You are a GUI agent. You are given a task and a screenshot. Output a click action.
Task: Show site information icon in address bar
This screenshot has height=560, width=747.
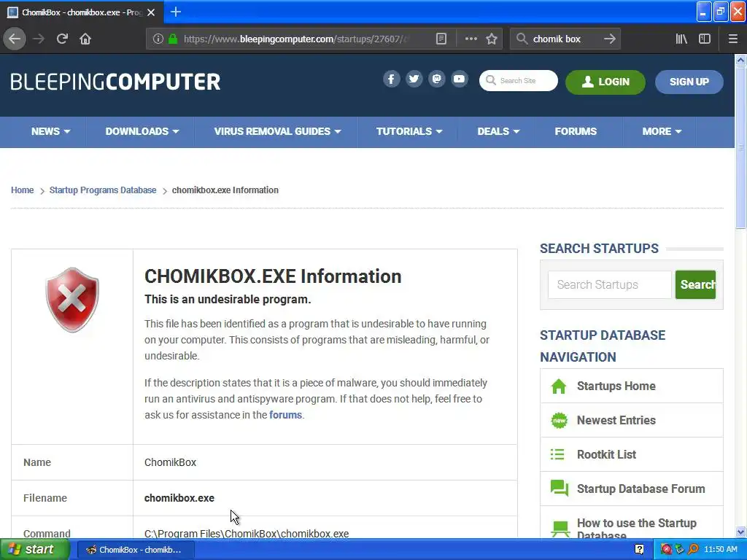pyautogui.click(x=158, y=39)
